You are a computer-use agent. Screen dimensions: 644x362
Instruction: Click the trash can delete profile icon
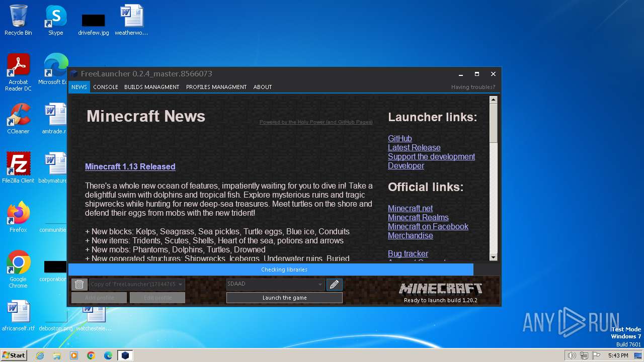79,285
